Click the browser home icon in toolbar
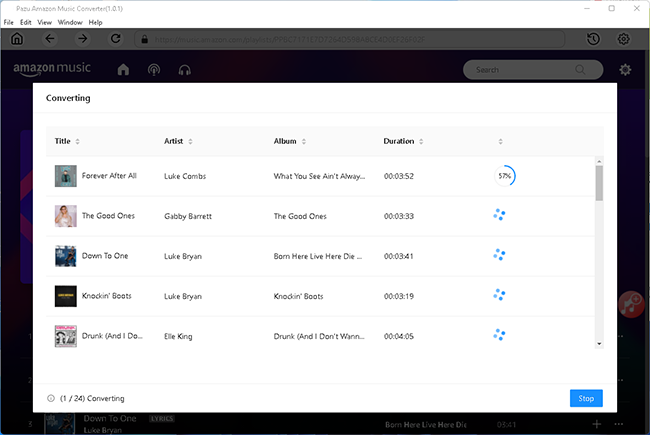650x435 pixels. click(17, 39)
